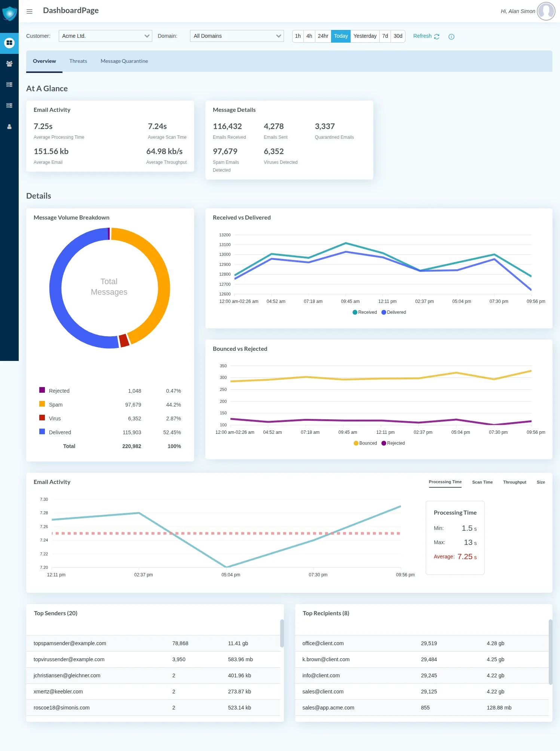Toggle the Bounced series in chart legend
This screenshot has height=751, width=560.
pos(365,443)
